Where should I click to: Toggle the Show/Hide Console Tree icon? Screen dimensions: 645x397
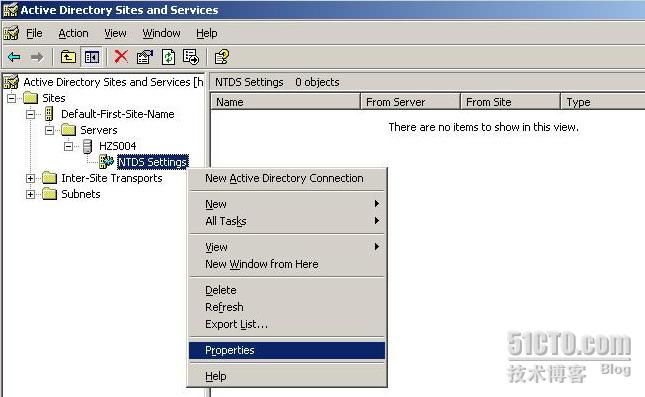click(91, 57)
